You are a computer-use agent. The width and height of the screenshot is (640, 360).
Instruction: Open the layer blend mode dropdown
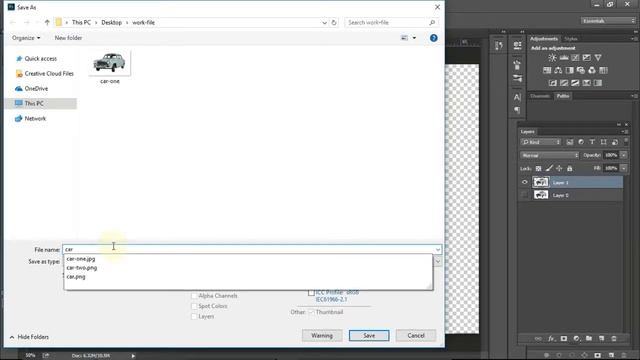click(549, 155)
